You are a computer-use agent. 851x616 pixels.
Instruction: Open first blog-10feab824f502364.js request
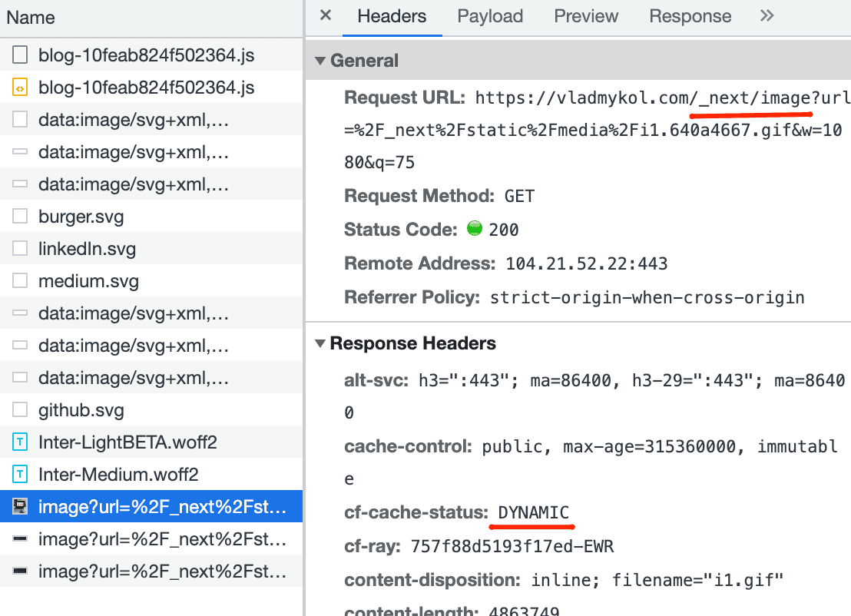pos(146,55)
